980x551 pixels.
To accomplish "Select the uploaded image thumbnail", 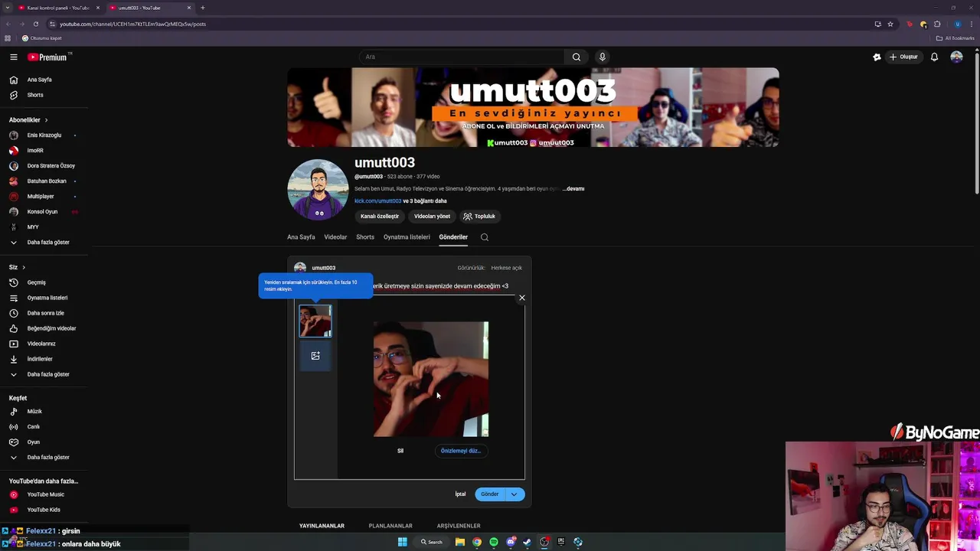I will click(x=315, y=321).
